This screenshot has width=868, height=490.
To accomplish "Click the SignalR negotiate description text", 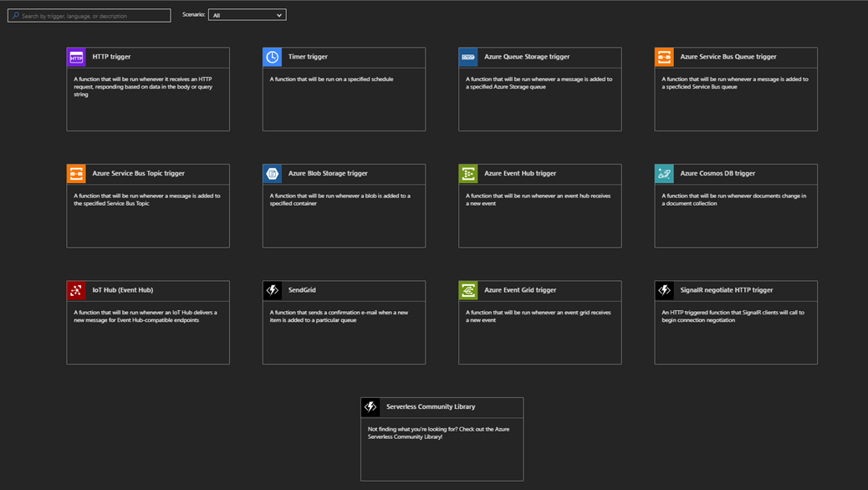I will click(x=733, y=317).
